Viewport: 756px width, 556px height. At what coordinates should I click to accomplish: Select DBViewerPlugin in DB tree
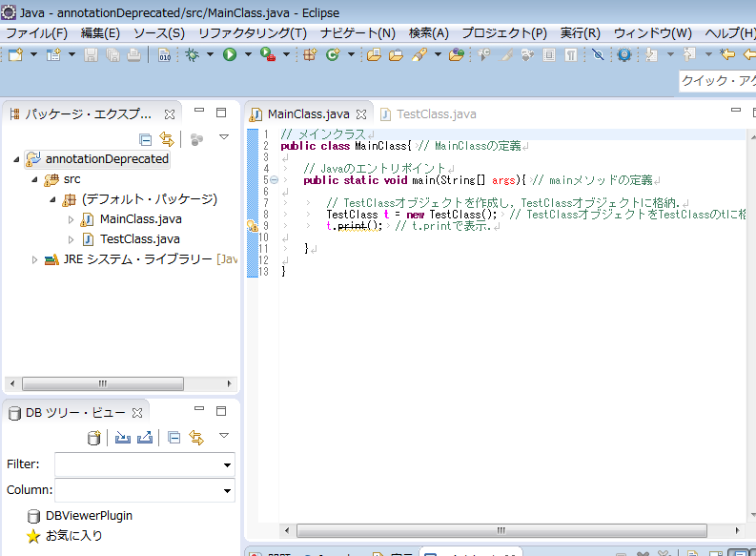89,516
